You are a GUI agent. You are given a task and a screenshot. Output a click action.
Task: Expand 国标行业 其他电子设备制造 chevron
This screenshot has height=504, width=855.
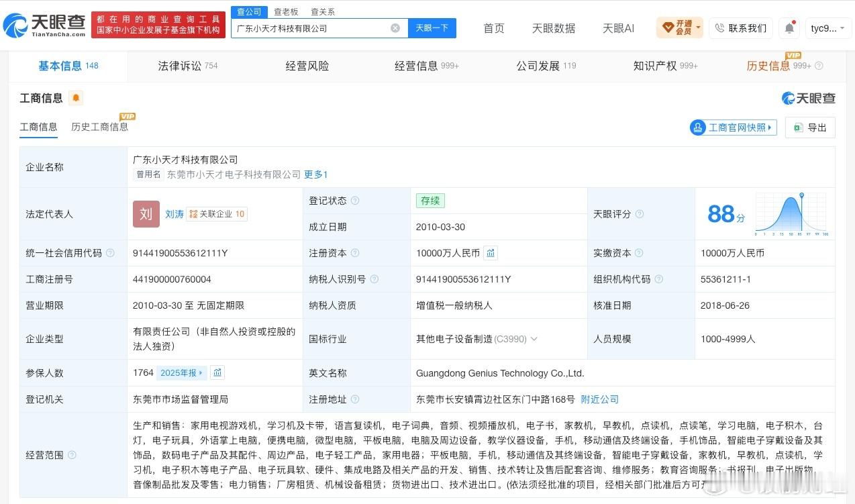(534, 339)
